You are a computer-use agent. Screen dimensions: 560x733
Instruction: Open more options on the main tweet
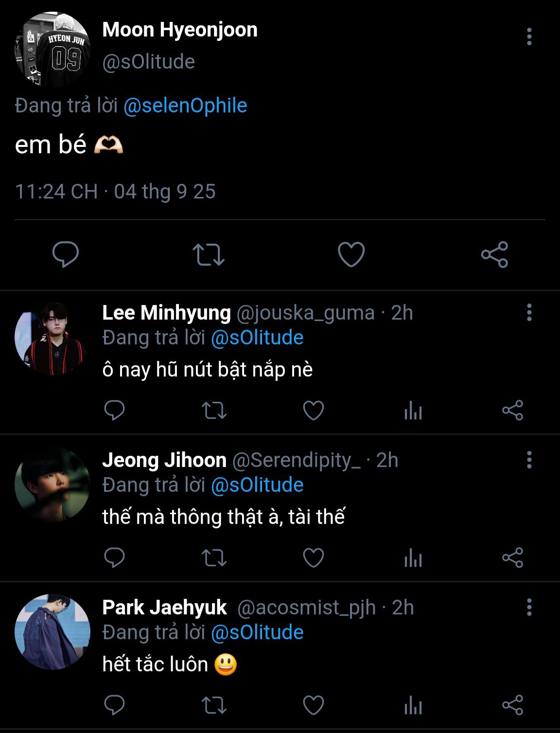click(x=529, y=37)
